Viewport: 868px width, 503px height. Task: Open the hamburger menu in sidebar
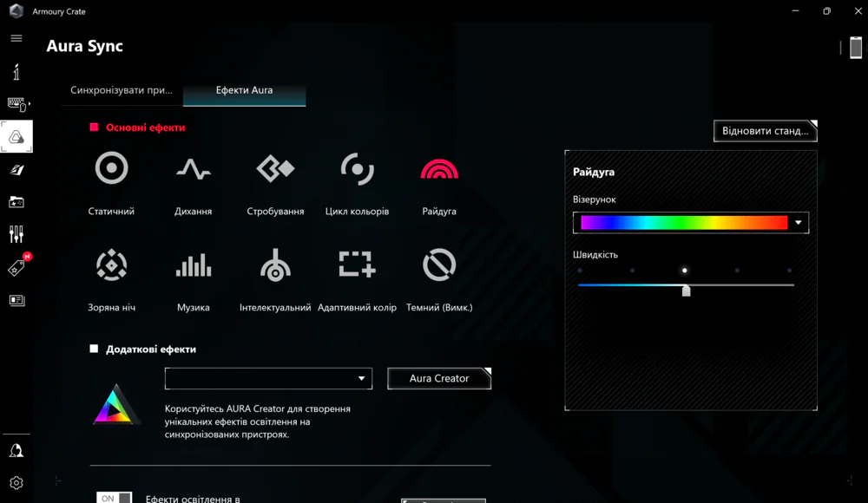(x=16, y=38)
